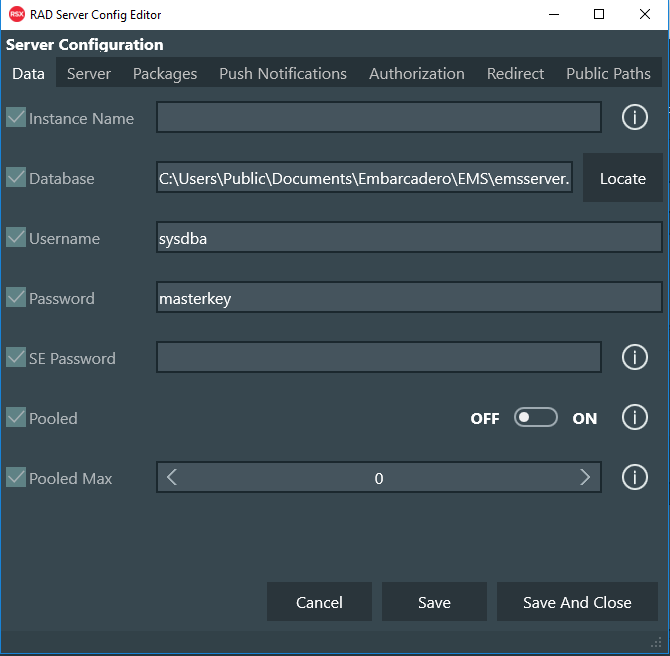This screenshot has height=656, width=670.
Task: Click the Pooled info icon
Action: click(635, 417)
